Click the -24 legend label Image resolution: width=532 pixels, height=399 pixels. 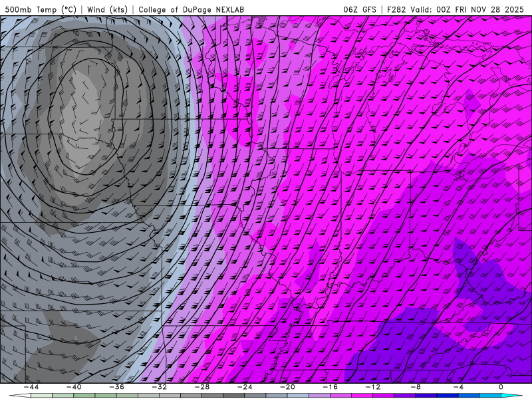245,387
